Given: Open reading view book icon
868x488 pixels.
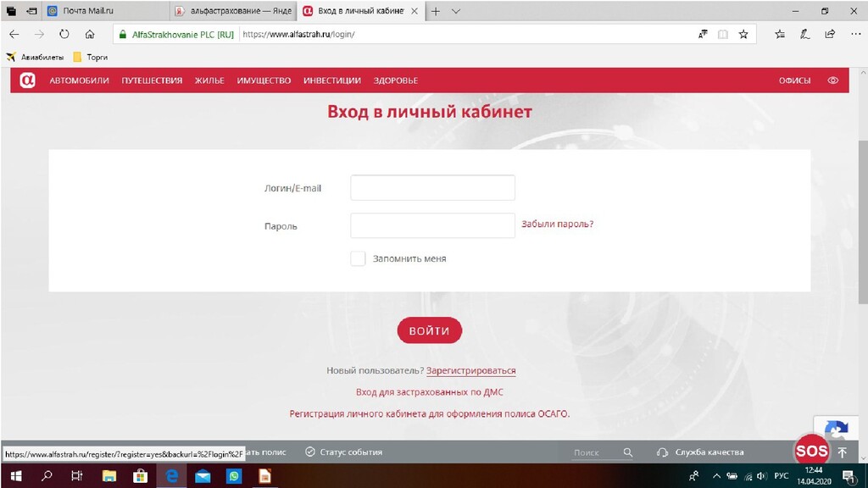Looking at the screenshot, I should [x=723, y=34].
